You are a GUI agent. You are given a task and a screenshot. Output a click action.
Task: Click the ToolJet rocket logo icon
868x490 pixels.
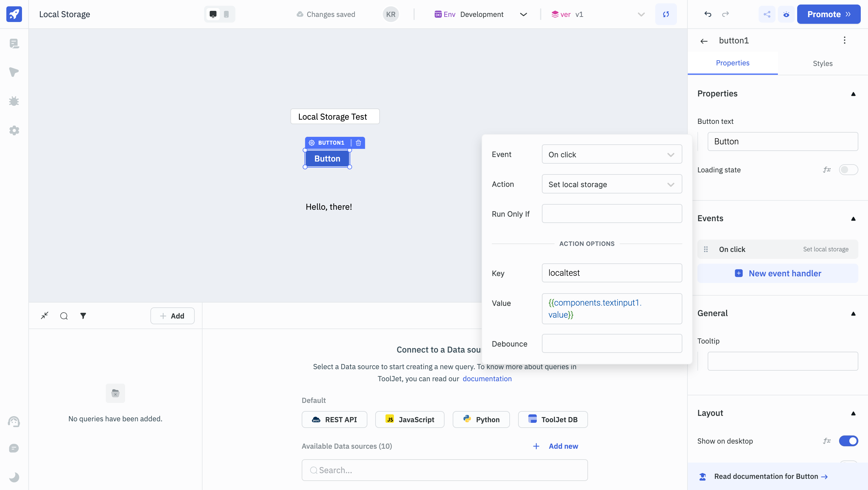coord(14,14)
